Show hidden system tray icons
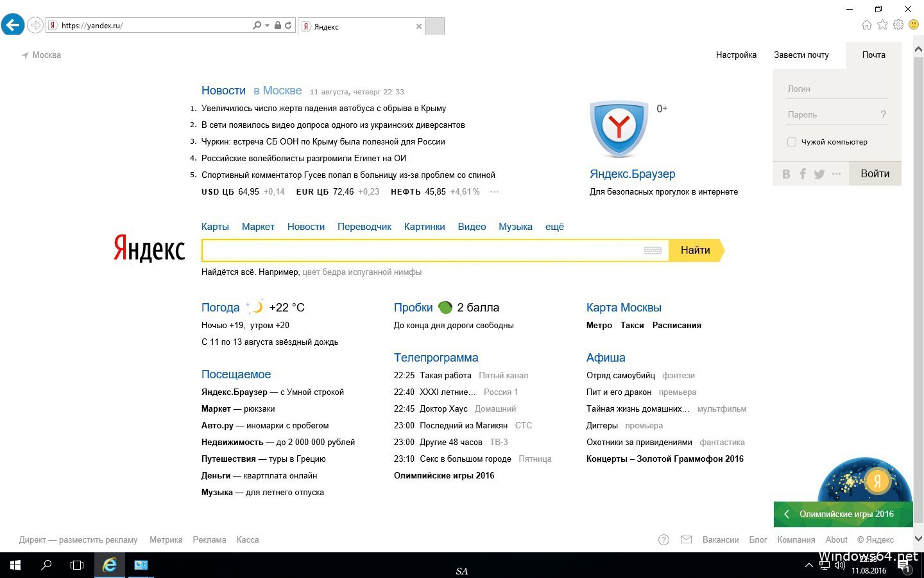 pyautogui.click(x=809, y=565)
